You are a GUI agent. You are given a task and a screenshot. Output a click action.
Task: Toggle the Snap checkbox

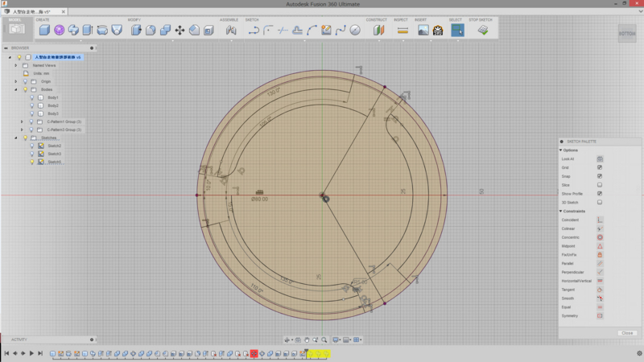click(600, 176)
